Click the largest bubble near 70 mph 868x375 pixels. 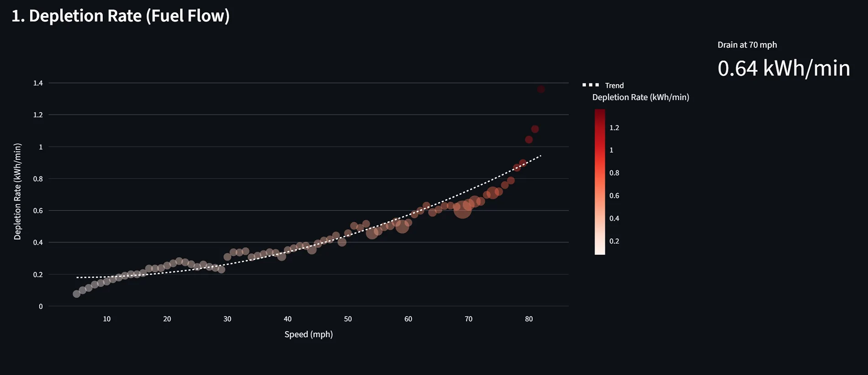click(462, 210)
